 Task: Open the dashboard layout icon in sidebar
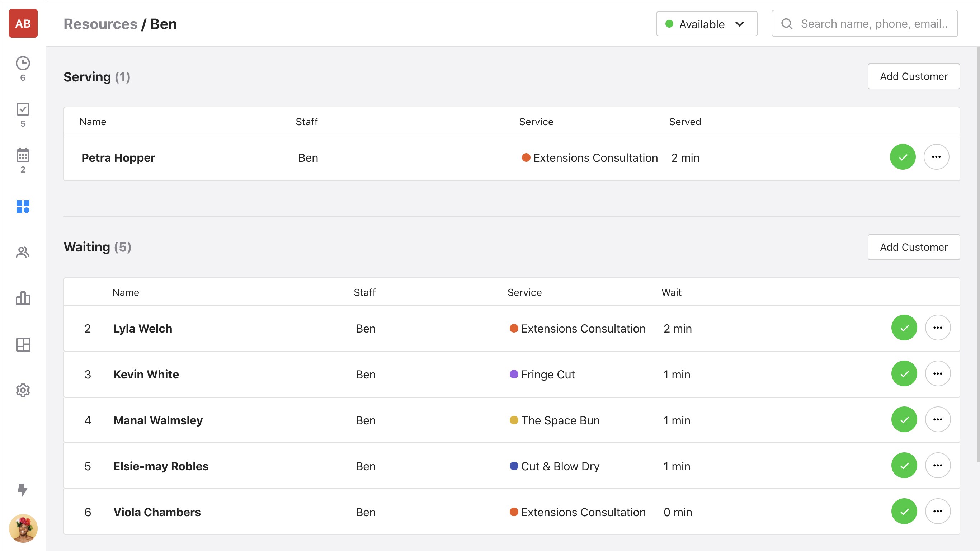[23, 345]
